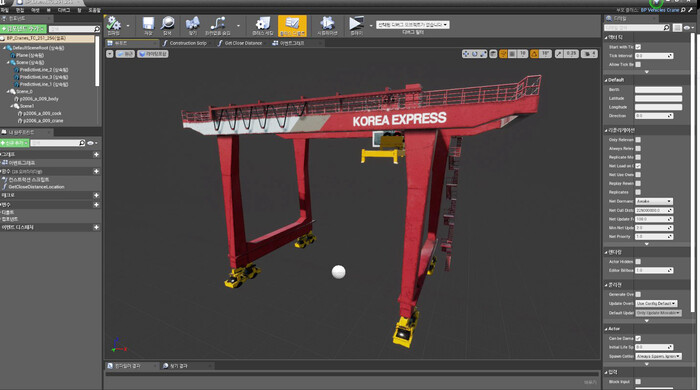Toggle the Start with Tick Enabled checkbox
Viewport: 700px width, 390px height.
(638, 47)
